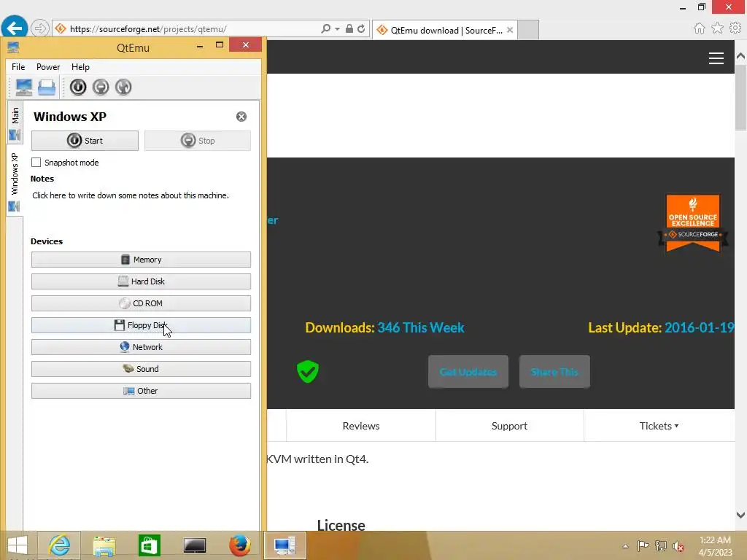Refresh the SourceForge page

pyautogui.click(x=361, y=28)
